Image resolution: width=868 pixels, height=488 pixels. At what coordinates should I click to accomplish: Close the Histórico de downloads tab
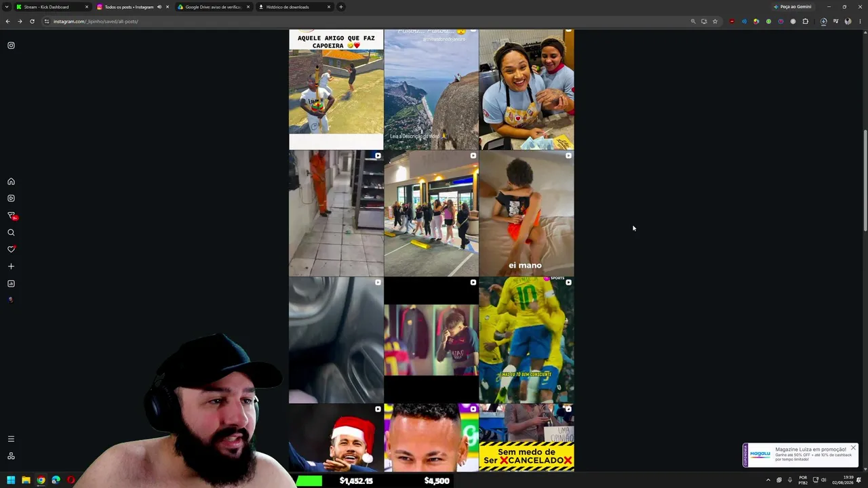point(329,7)
